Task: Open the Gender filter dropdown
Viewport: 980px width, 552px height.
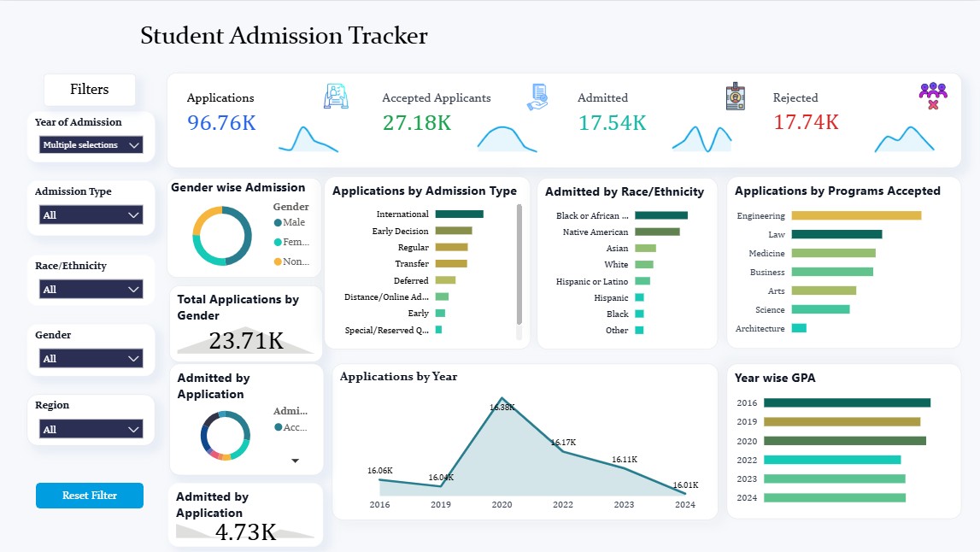Action: [91, 359]
